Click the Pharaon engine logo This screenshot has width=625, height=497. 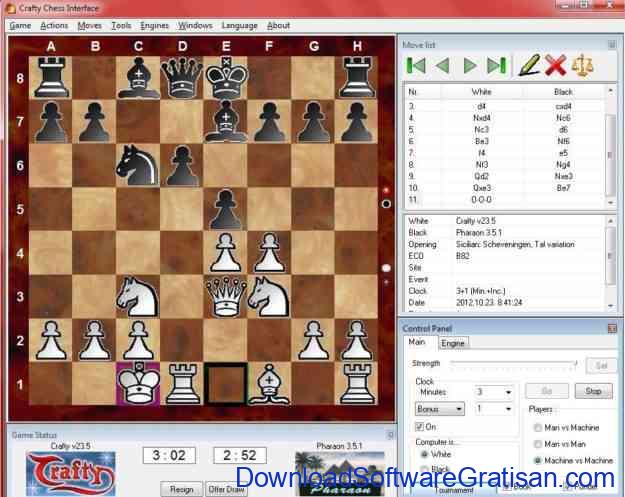339,473
